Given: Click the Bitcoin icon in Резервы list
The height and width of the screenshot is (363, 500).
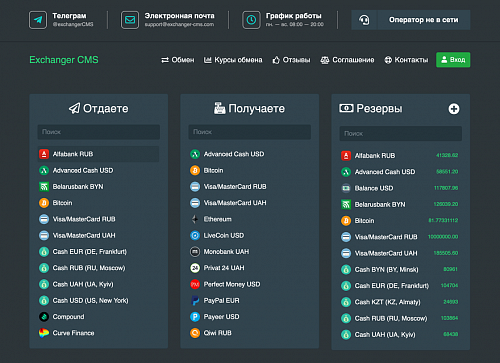Looking at the screenshot, I should tap(346, 221).
